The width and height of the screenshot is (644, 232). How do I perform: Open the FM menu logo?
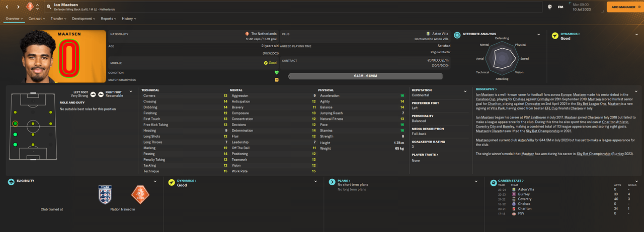coord(560,7)
